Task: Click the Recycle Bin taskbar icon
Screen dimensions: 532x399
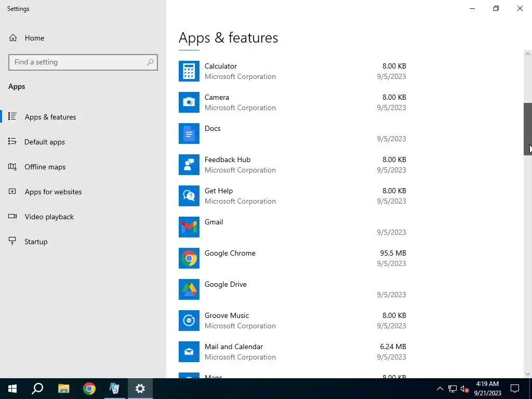Action: click(x=115, y=389)
